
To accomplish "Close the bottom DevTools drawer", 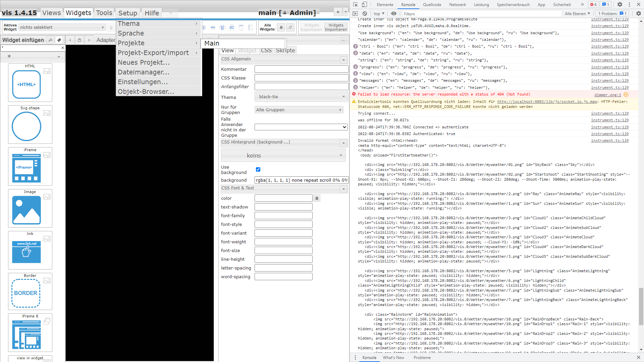I will tap(639, 358).
